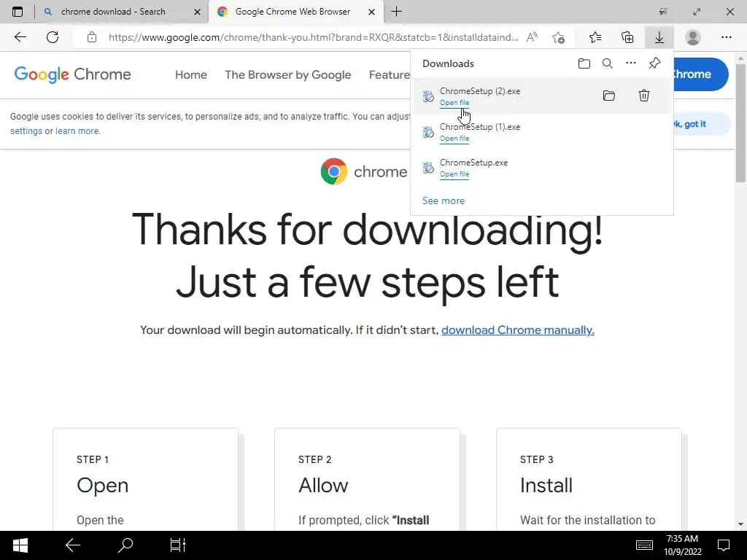The image size is (747, 560).
Task: Show ChromeSetup (2).exe in folder
Action: (x=609, y=96)
